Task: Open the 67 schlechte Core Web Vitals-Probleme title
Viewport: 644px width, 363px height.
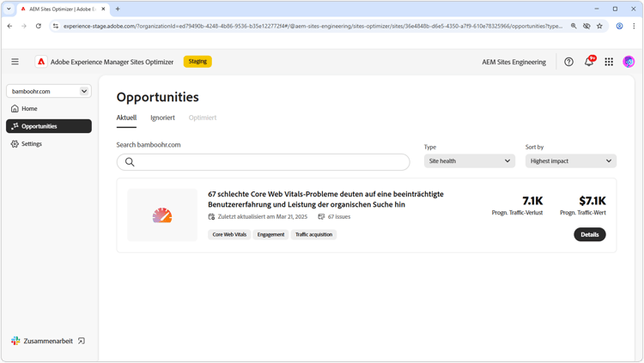Action: [325, 199]
